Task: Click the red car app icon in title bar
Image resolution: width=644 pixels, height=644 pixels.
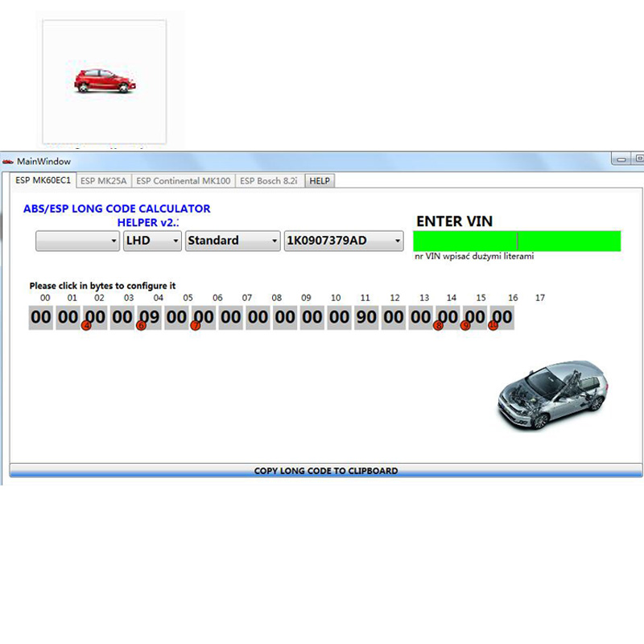Action: pos(9,162)
